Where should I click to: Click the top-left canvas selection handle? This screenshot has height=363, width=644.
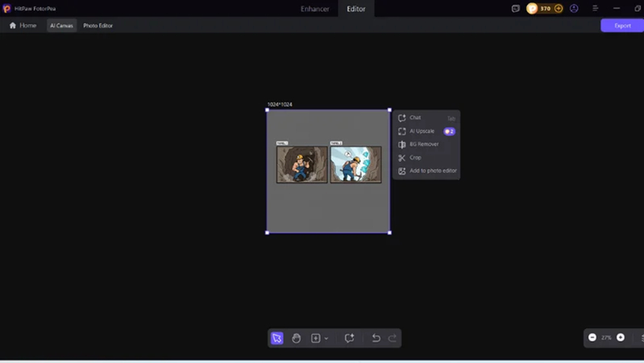pyautogui.click(x=268, y=110)
